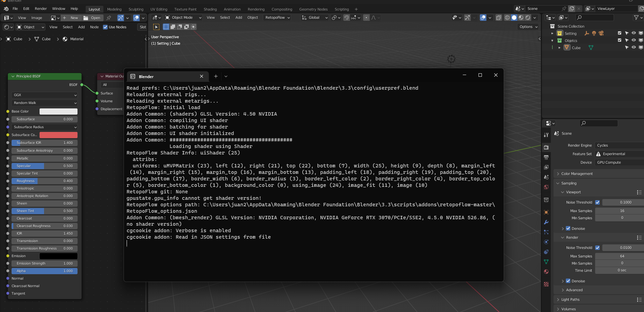This screenshot has height=312, width=644.
Task: Open the Texture properties checker tab
Action: click(546, 284)
